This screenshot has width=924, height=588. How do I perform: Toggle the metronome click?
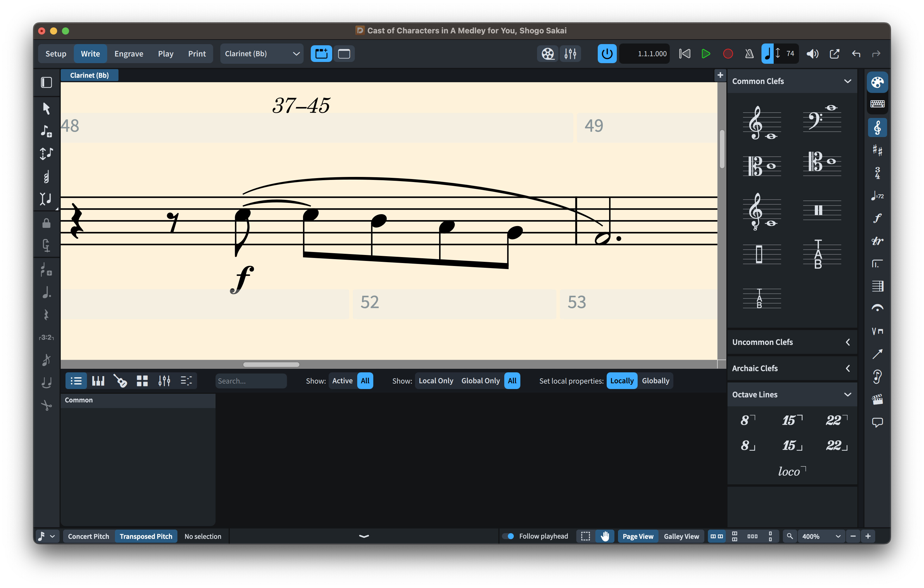pyautogui.click(x=749, y=54)
